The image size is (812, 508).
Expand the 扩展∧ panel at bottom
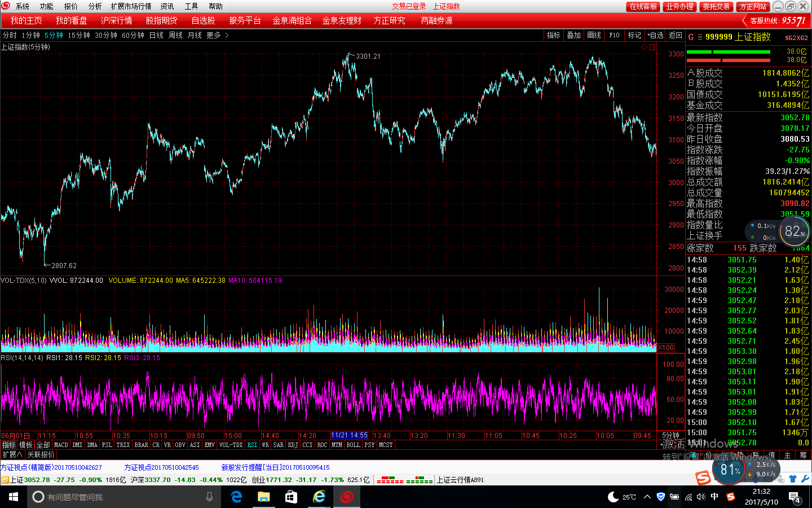point(12,454)
